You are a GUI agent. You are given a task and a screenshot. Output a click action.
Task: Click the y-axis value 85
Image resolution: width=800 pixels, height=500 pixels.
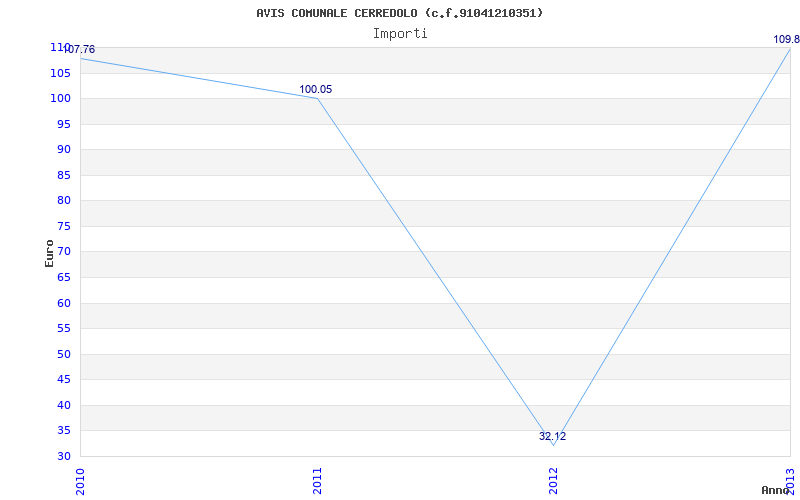(63, 176)
